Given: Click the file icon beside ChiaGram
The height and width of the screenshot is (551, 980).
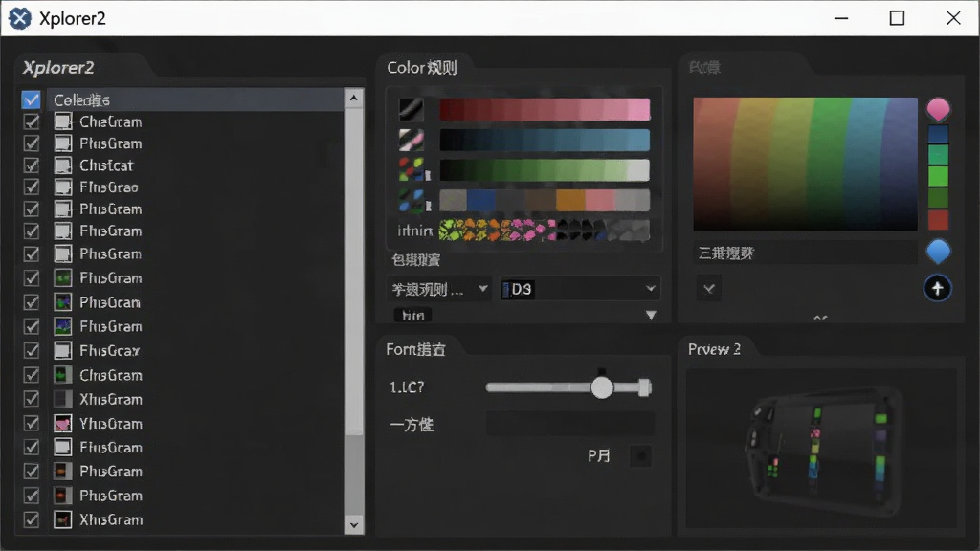Looking at the screenshot, I should tap(62, 121).
